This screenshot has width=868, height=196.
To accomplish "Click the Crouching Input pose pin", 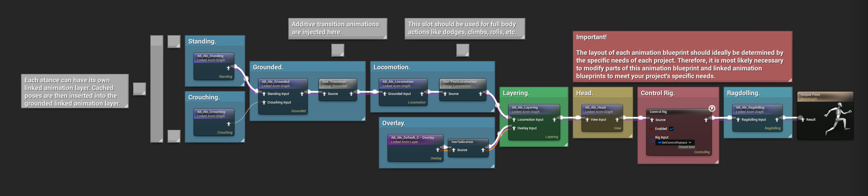I will [x=264, y=102].
